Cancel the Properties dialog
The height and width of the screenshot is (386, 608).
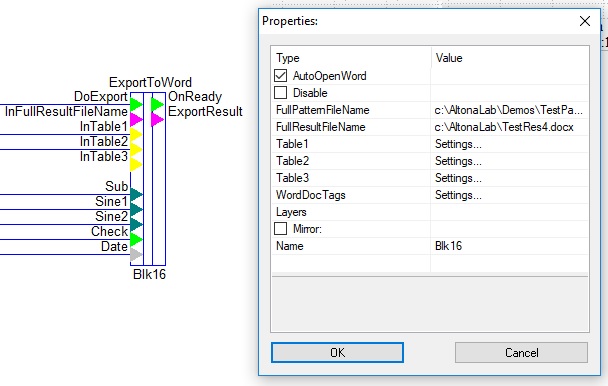pos(521,352)
